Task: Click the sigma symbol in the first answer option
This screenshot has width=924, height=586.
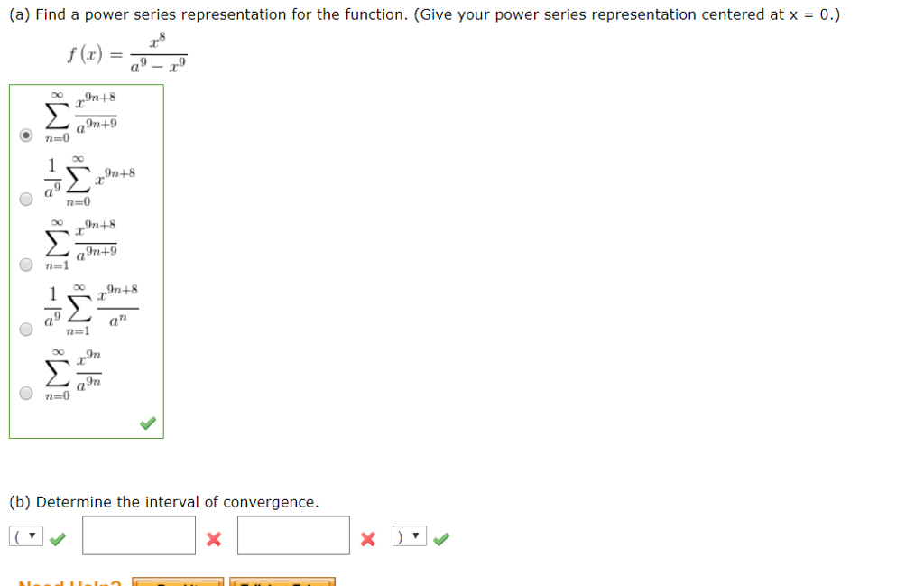Action: [x=56, y=114]
